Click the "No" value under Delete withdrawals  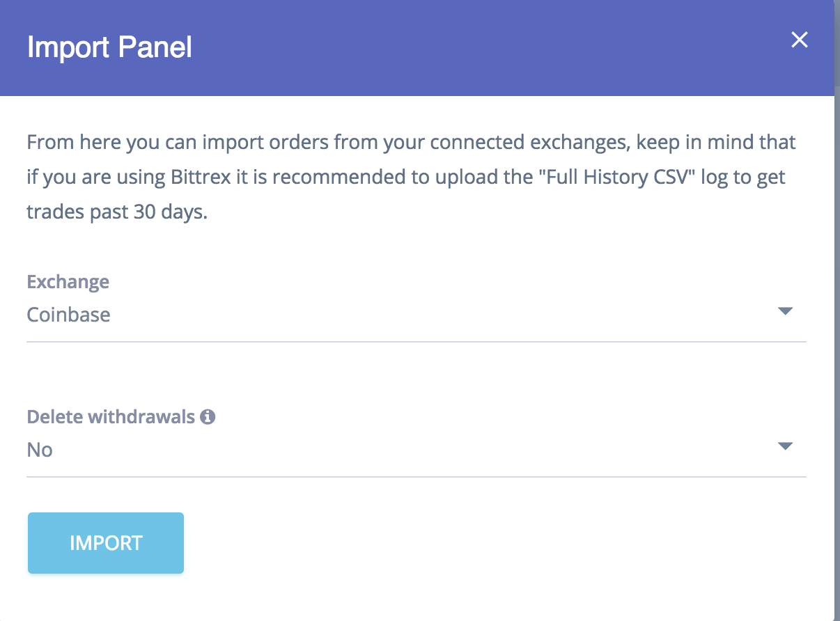coord(40,450)
